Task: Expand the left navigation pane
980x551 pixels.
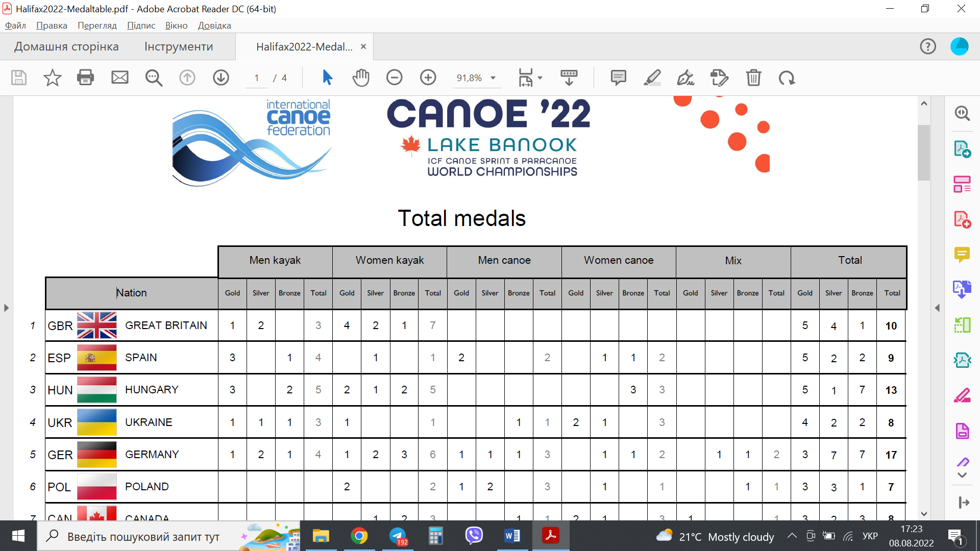Action: [6, 308]
